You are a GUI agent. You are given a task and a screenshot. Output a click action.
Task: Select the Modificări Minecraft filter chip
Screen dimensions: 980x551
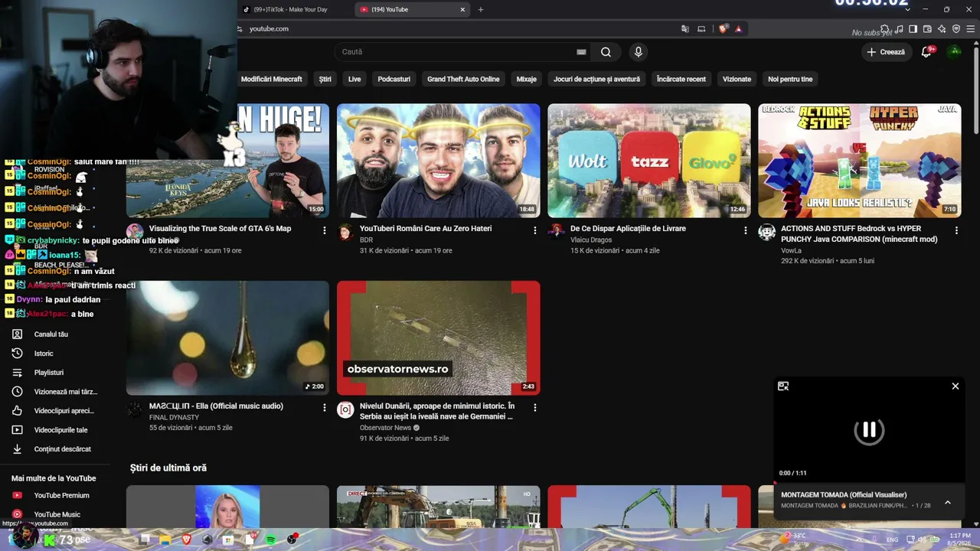(272, 79)
